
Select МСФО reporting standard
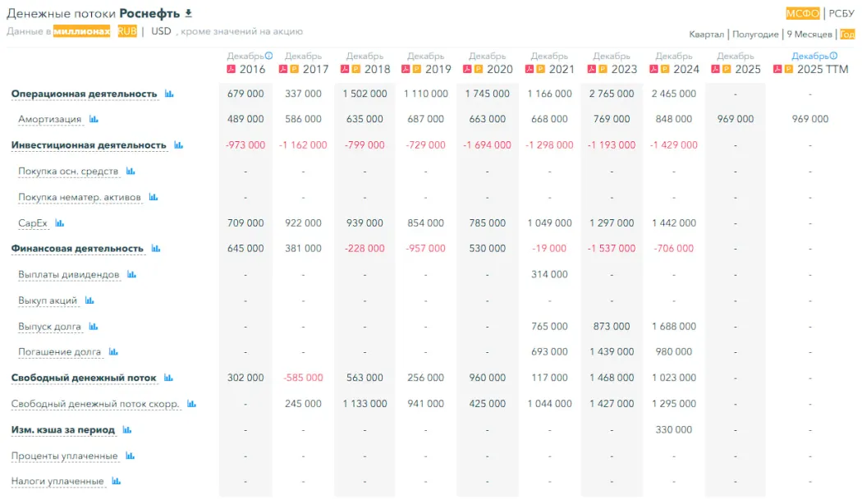[803, 13]
